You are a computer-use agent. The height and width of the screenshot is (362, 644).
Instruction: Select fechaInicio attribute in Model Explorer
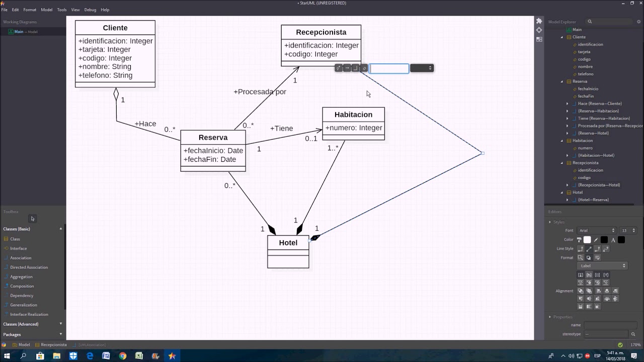point(588,89)
